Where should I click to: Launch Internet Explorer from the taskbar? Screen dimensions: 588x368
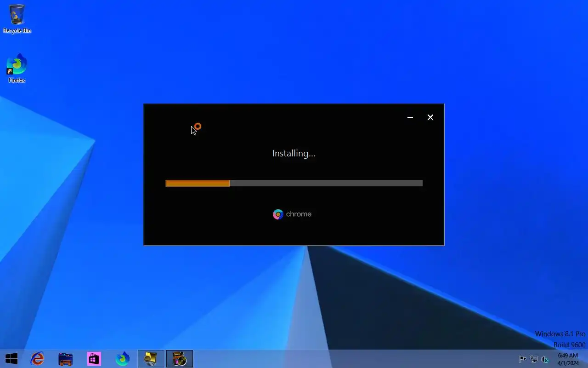click(x=37, y=359)
